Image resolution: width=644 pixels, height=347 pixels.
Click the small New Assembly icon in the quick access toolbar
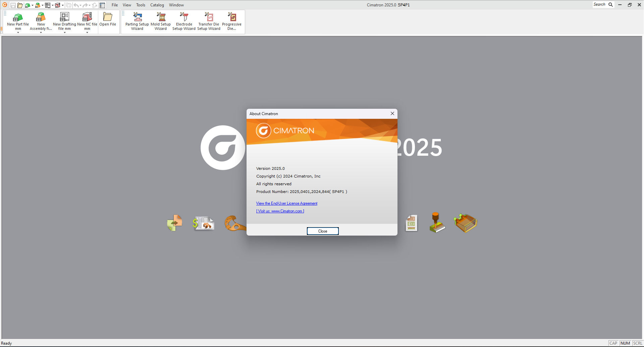click(x=38, y=5)
